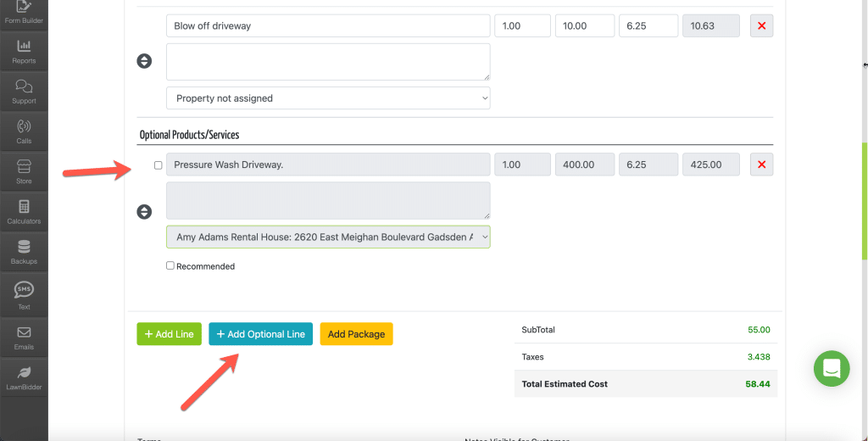Click Blow off driveway total 10.63
Image resolution: width=868 pixels, height=441 pixels.
(711, 25)
